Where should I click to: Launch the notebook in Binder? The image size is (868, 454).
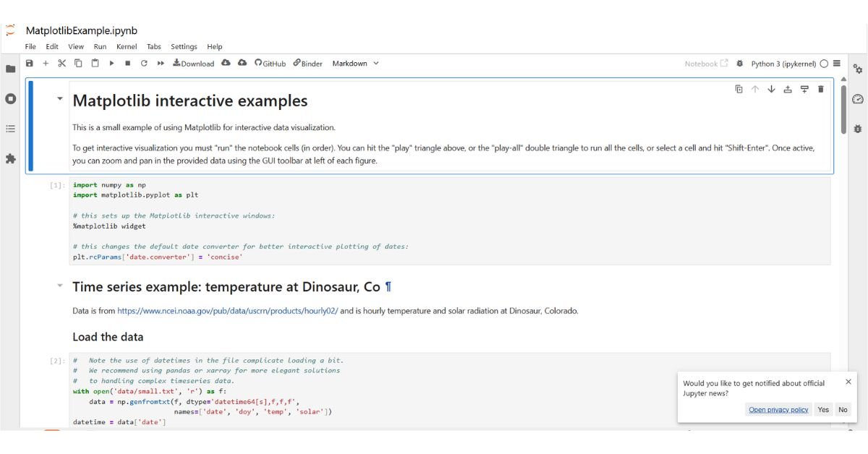[306, 64]
